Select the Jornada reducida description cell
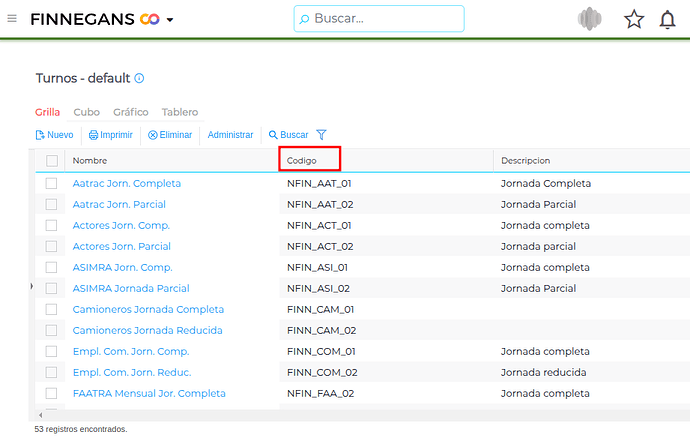 [543, 372]
